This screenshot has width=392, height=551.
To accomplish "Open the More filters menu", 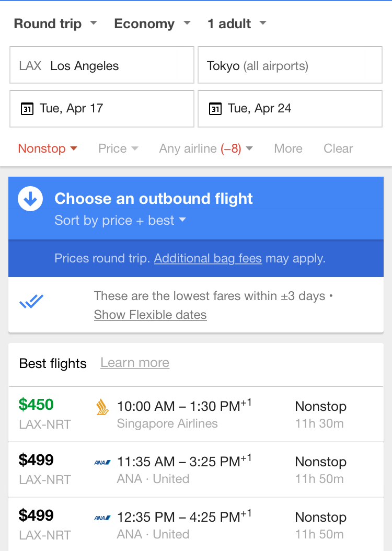I will [288, 148].
